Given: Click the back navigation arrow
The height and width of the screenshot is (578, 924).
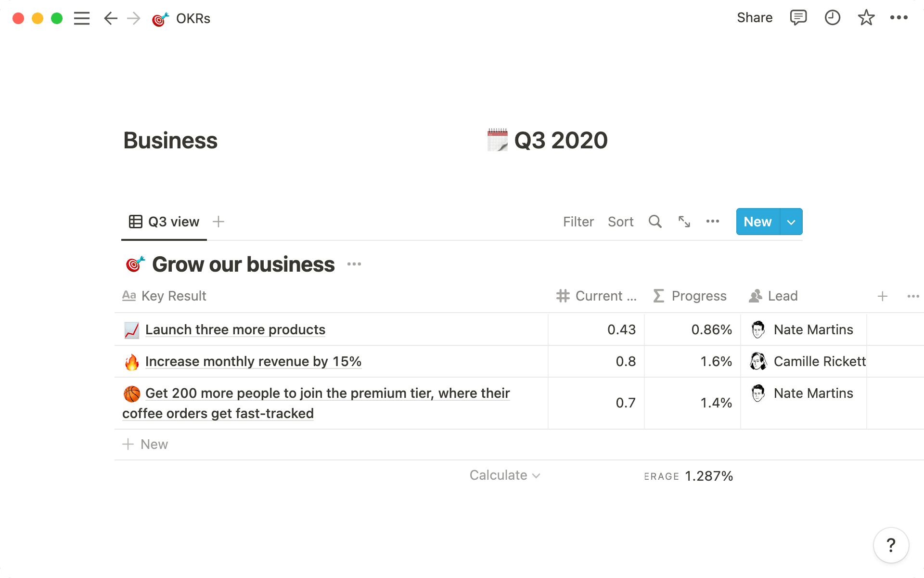Looking at the screenshot, I should [110, 18].
